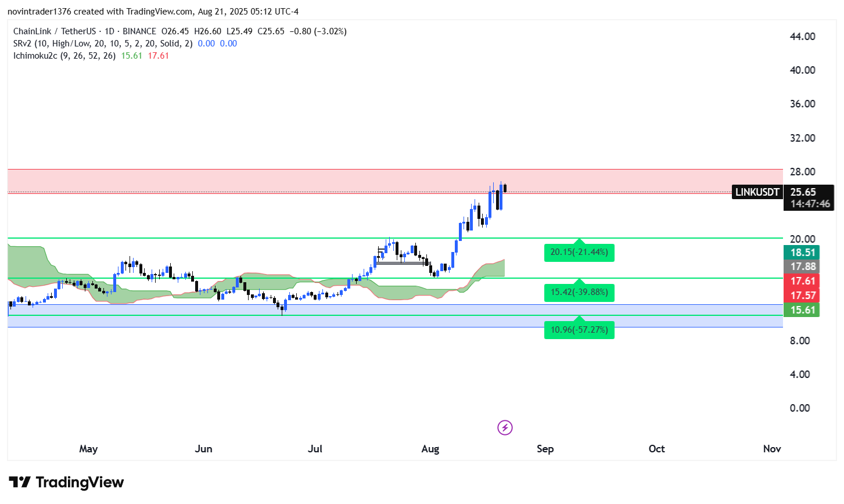Click the purple lightning bolt event icon
This screenshot has height=504, width=844.
click(x=505, y=428)
